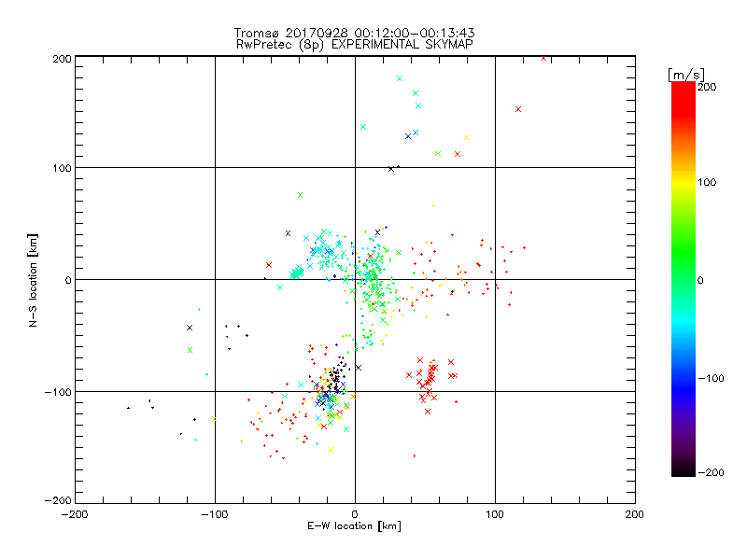The width and height of the screenshot is (747, 560).
Task: Click the colorbar tick label '-100'
Action: pos(711,379)
